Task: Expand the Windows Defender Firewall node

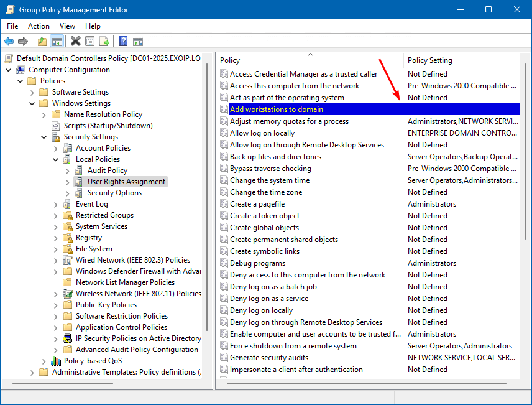Action: pos(56,271)
